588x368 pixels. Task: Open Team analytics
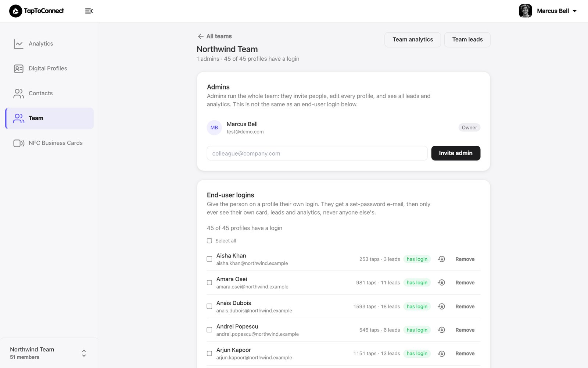tap(413, 39)
